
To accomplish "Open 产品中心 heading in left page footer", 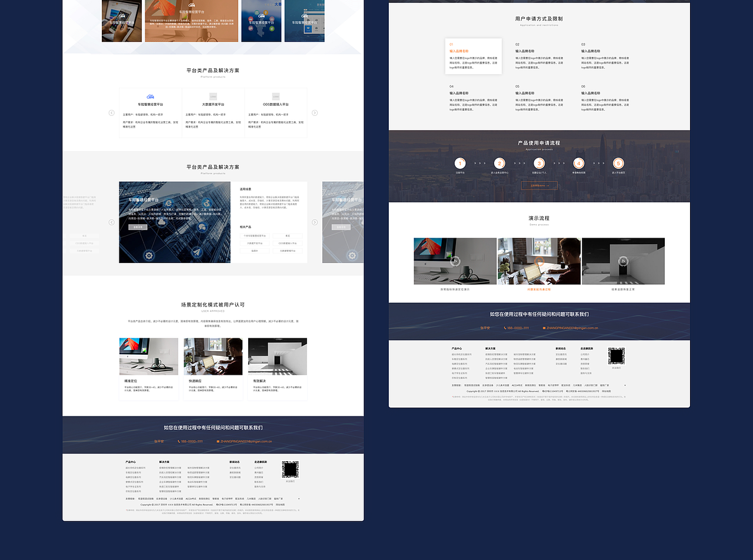I will 131,462.
